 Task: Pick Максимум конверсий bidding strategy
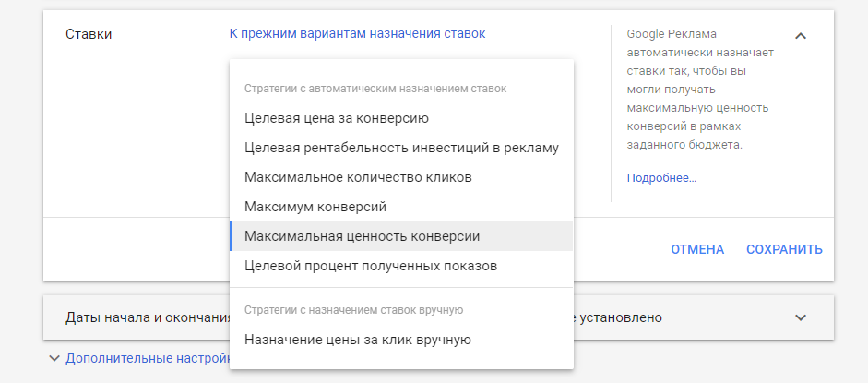point(315,207)
